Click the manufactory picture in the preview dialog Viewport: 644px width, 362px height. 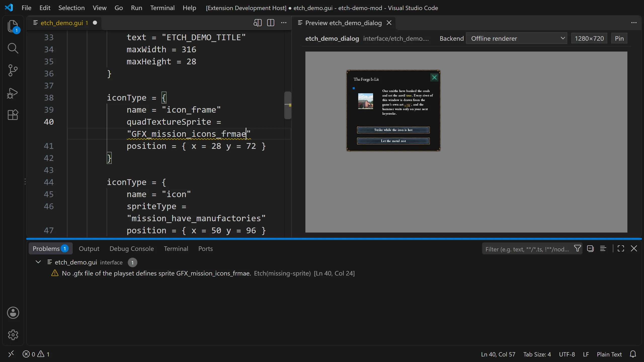(x=366, y=101)
